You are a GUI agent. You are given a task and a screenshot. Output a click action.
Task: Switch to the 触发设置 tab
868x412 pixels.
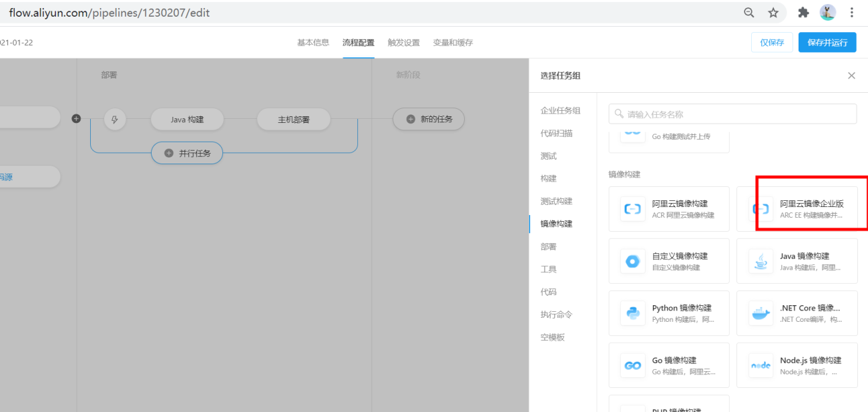404,42
